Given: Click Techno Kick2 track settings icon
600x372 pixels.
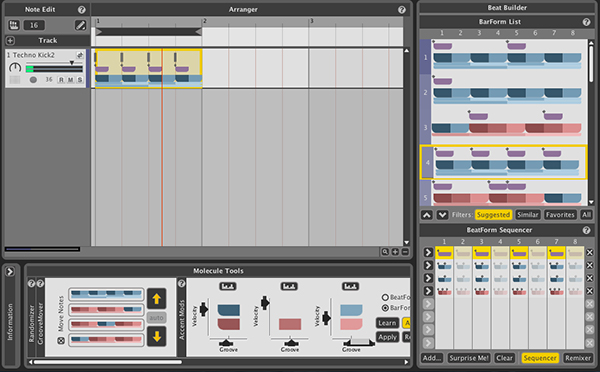Looking at the screenshot, I should click(x=80, y=55).
